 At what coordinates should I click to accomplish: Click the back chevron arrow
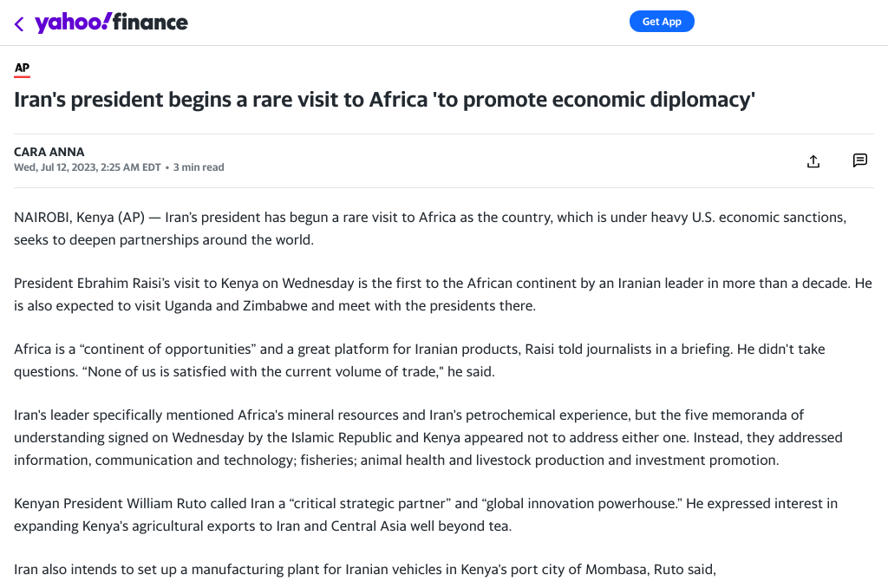point(19,23)
